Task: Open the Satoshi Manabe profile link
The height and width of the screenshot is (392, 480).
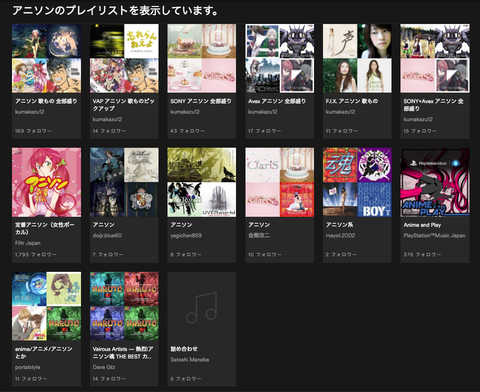Action: pyautogui.click(x=190, y=360)
